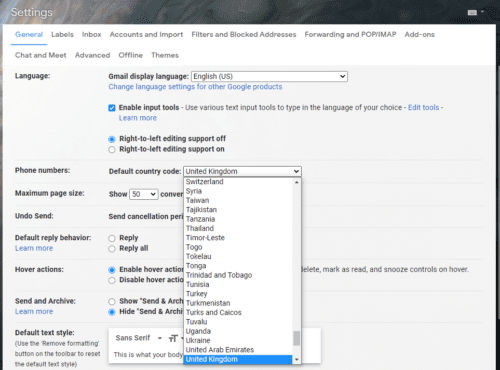
Task: Click the Edit tools link
Action: coord(424,107)
